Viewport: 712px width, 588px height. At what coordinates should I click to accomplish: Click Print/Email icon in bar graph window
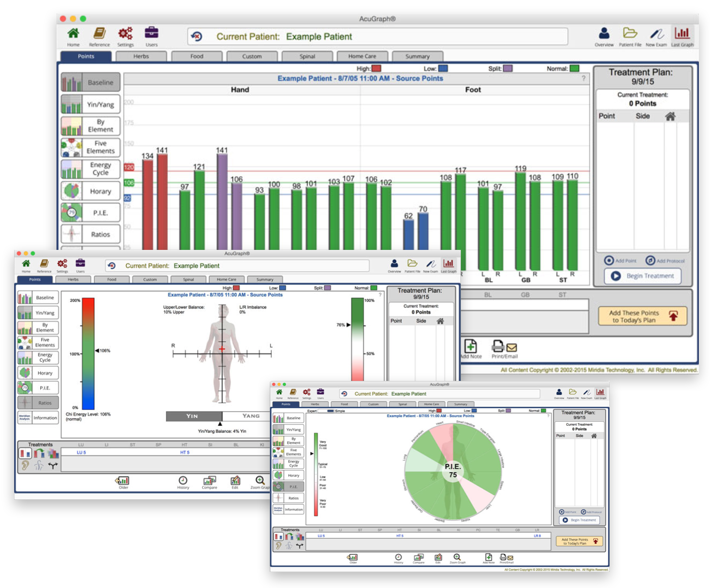click(x=504, y=348)
